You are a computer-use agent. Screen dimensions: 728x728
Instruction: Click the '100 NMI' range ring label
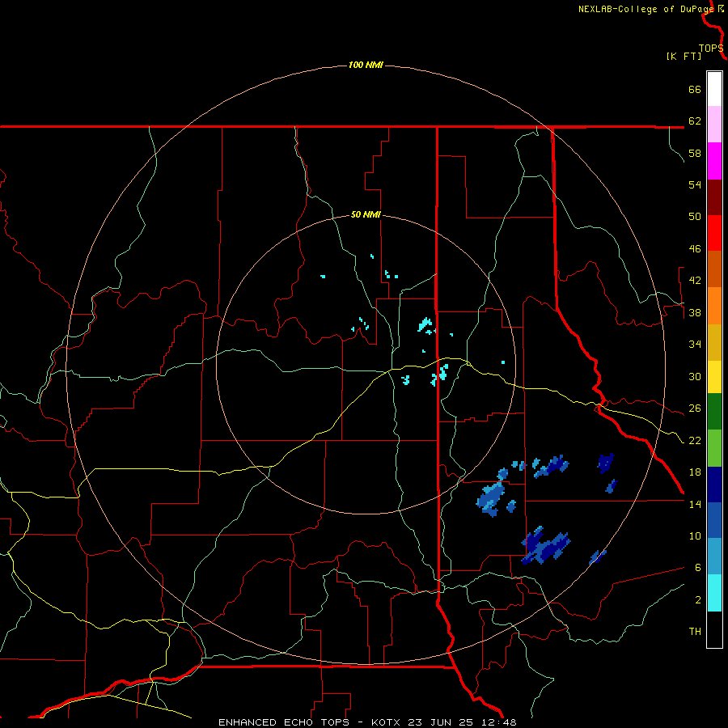pos(366,65)
